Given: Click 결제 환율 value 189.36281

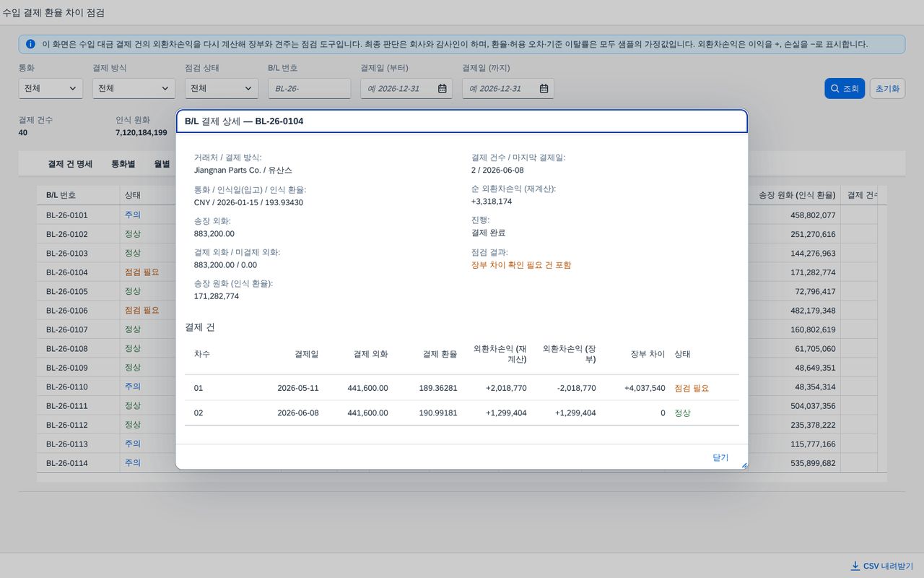Looking at the screenshot, I should click(x=438, y=388).
